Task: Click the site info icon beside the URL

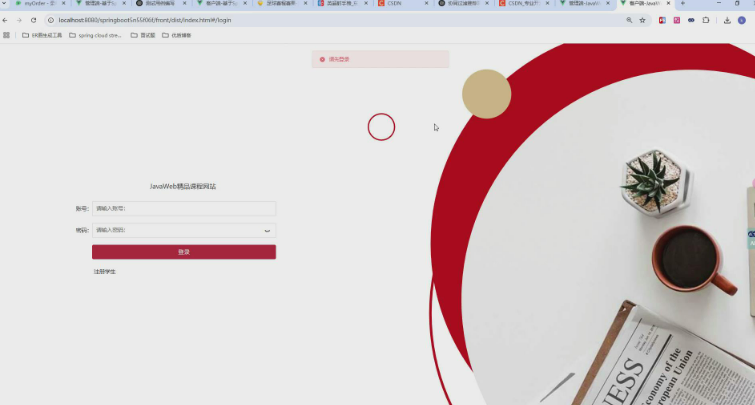Action: (x=51, y=20)
